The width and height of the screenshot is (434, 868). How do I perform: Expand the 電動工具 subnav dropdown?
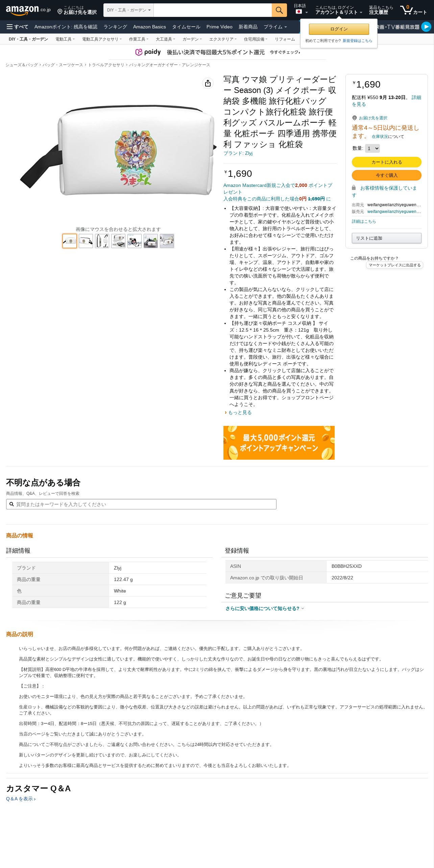65,39
